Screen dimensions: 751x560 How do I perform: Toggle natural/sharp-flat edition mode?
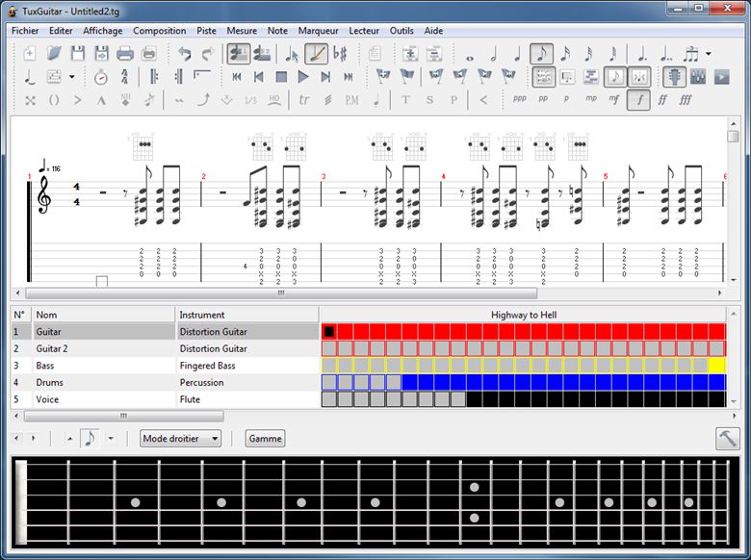[x=340, y=54]
